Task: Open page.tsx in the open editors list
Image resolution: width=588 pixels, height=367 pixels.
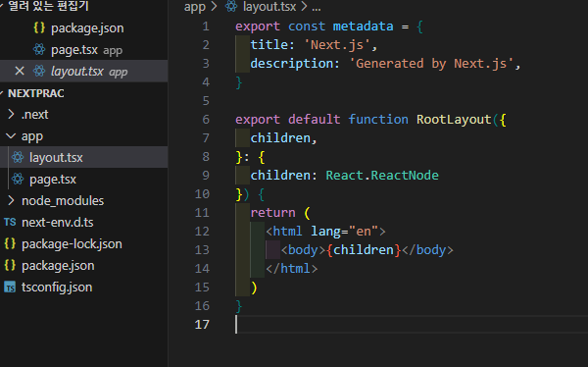Action: click(x=74, y=50)
